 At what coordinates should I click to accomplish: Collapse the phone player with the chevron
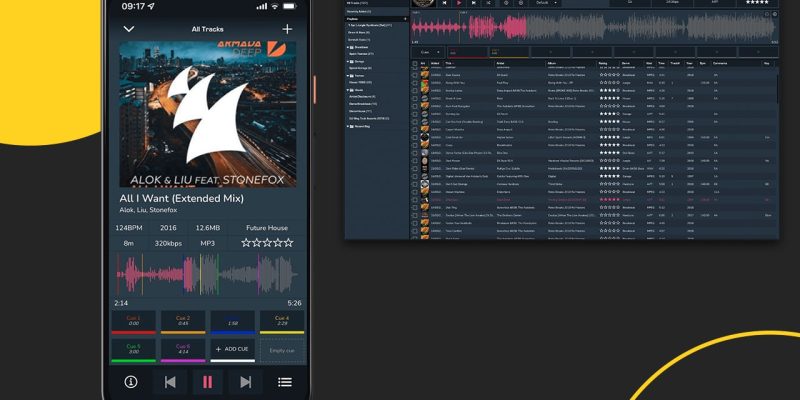(x=128, y=29)
